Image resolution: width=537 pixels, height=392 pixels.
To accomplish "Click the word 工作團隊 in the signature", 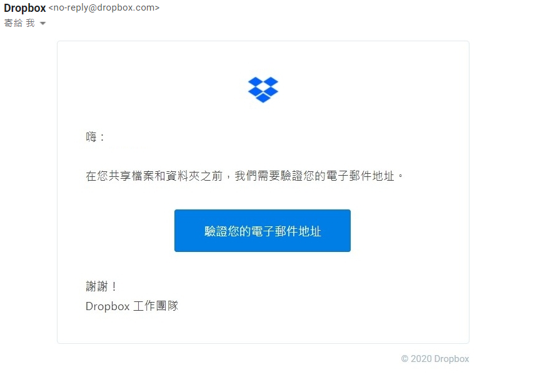I will (x=156, y=306).
